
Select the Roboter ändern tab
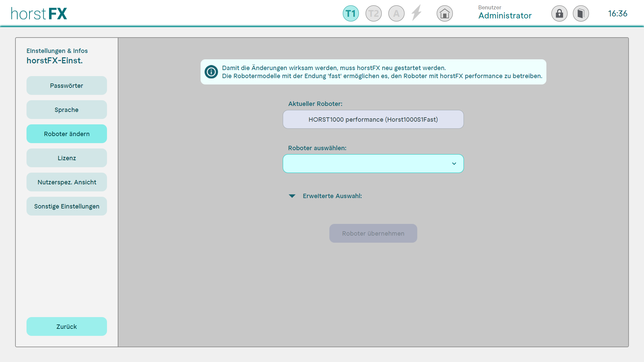[x=66, y=134]
